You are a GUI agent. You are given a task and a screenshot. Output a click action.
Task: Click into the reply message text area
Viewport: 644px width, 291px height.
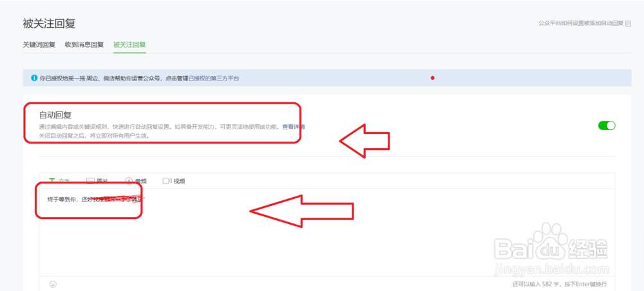click(x=327, y=232)
